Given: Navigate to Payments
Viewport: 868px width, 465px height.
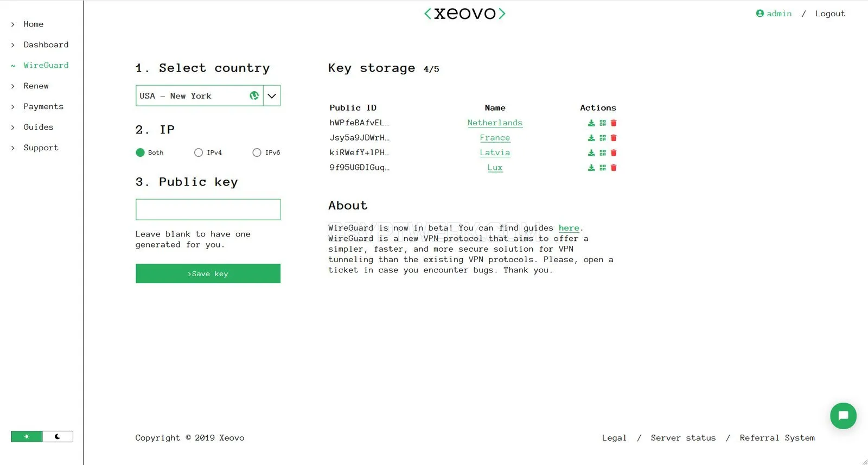Looking at the screenshot, I should coord(43,106).
